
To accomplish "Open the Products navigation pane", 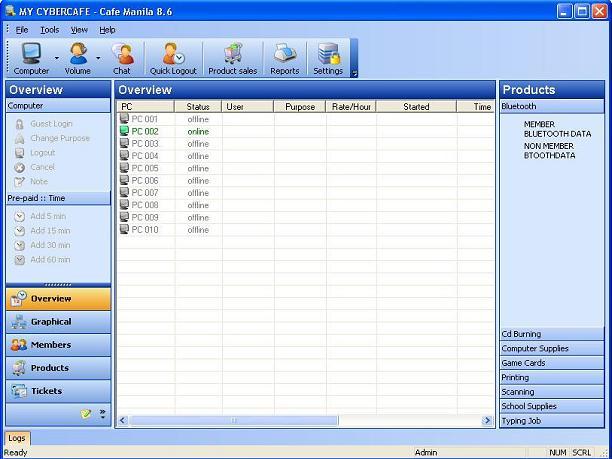I will coord(58,368).
